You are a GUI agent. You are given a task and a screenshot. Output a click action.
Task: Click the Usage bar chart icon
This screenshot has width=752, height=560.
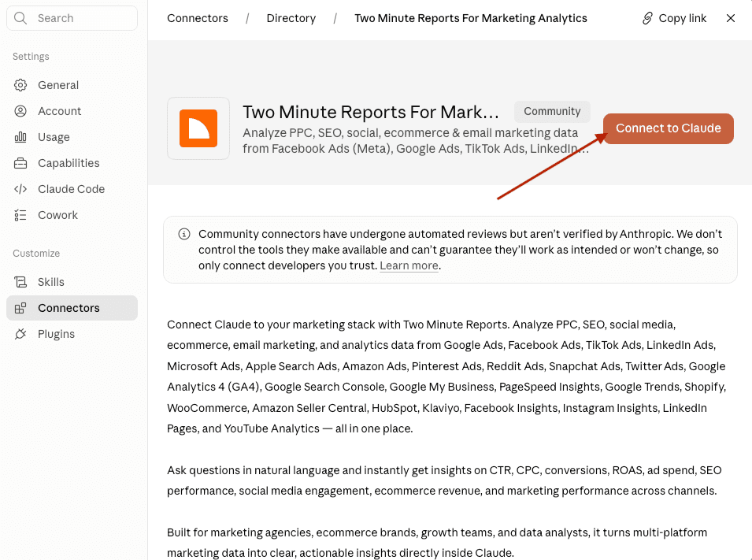pyautogui.click(x=20, y=137)
